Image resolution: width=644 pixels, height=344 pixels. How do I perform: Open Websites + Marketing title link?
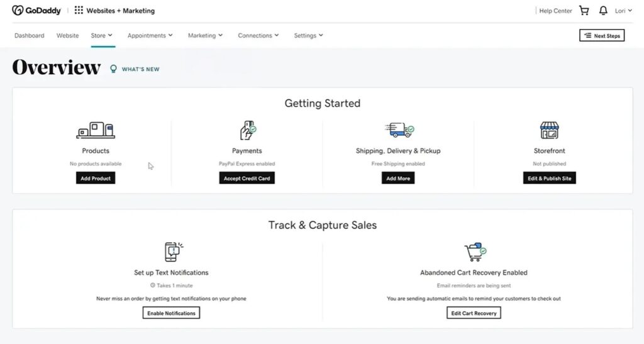click(120, 11)
